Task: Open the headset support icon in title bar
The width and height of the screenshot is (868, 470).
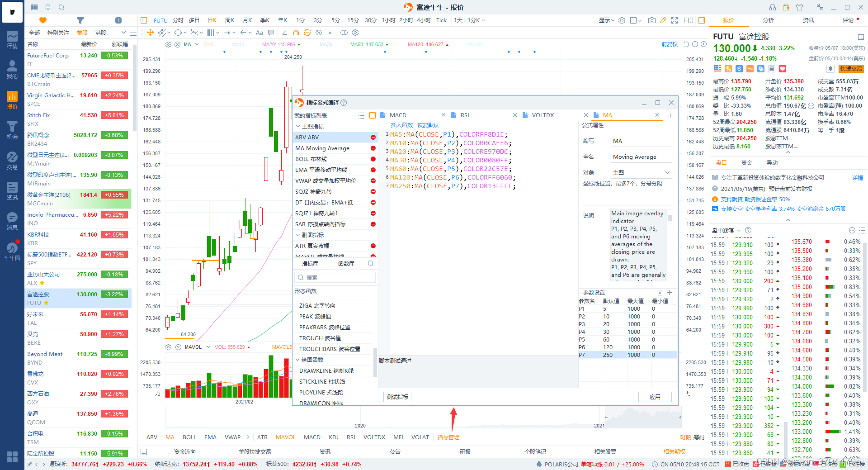Action: 773,7
